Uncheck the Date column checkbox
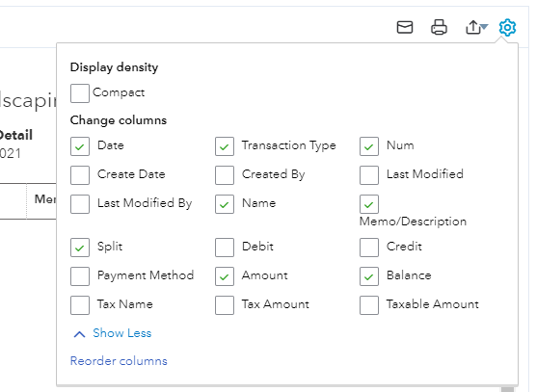This screenshot has height=392, width=536. pos(80,146)
